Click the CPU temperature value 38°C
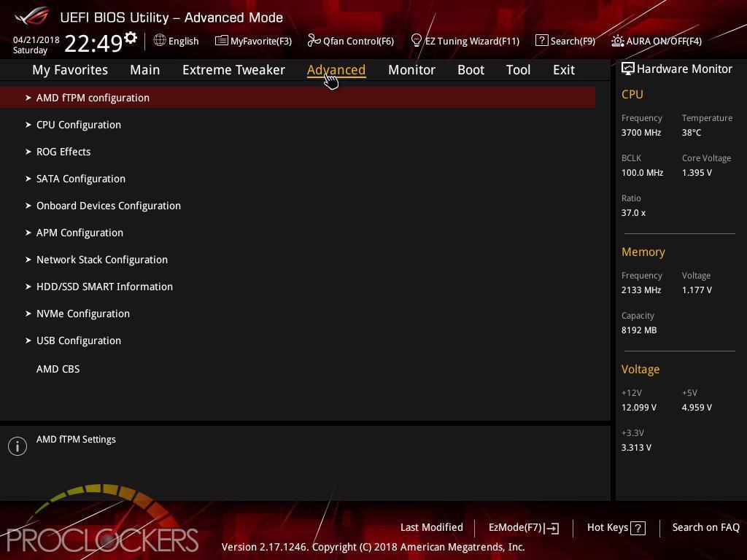 (692, 133)
